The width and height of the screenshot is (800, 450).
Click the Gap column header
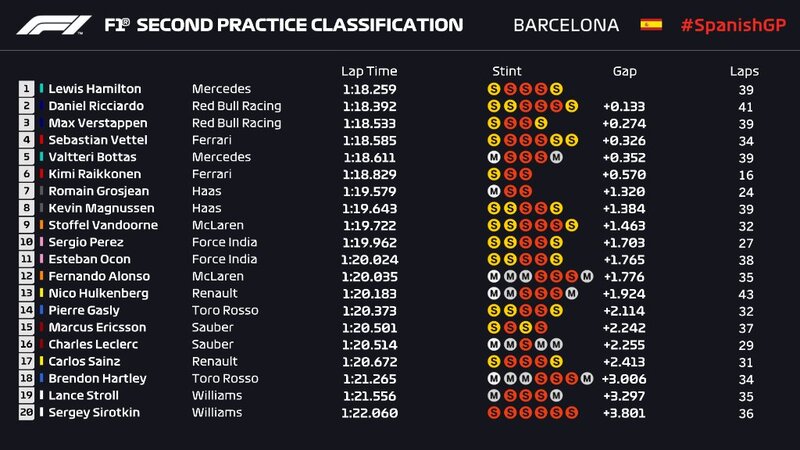[x=624, y=71]
